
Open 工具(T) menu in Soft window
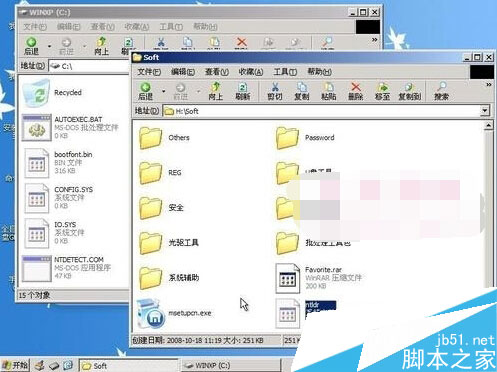285,71
